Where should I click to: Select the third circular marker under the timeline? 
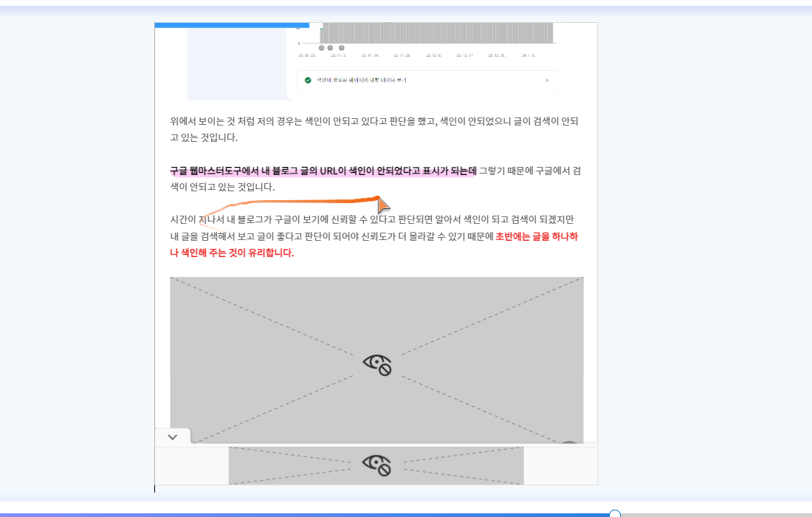[x=341, y=48]
